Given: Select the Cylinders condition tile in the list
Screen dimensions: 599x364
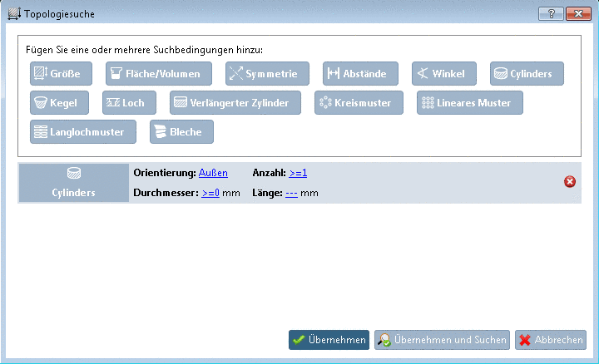Looking at the screenshot, I should [74, 183].
